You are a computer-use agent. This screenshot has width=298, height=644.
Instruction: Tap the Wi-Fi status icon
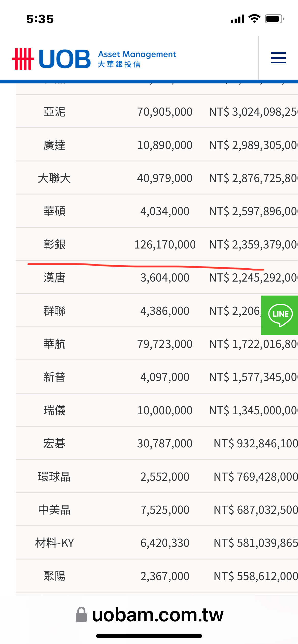254,19
